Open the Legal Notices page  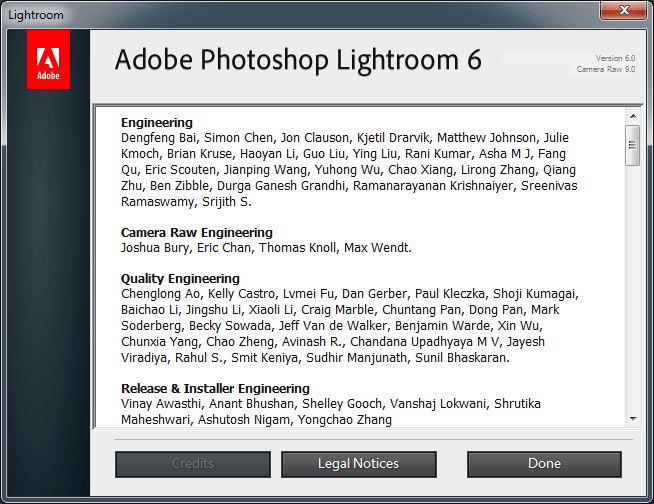pyautogui.click(x=359, y=464)
